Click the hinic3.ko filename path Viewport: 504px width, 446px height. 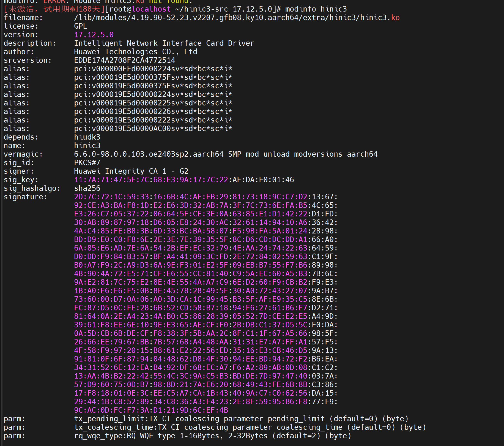tap(237, 18)
